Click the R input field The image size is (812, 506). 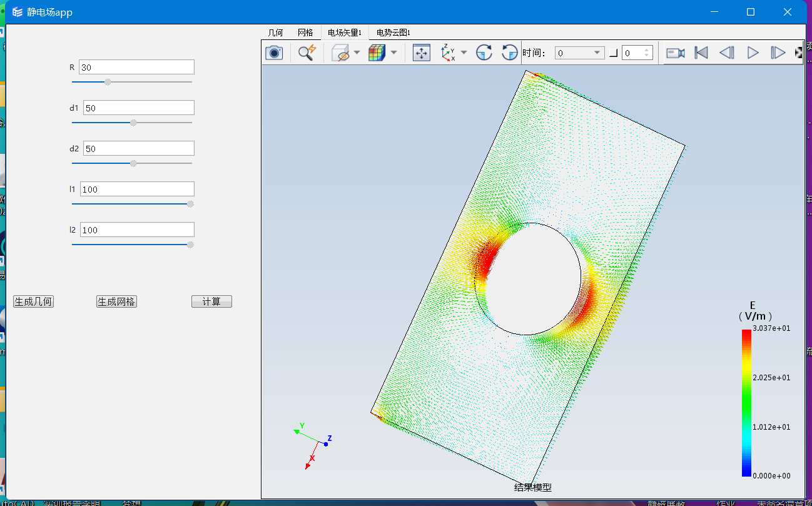[x=136, y=67]
